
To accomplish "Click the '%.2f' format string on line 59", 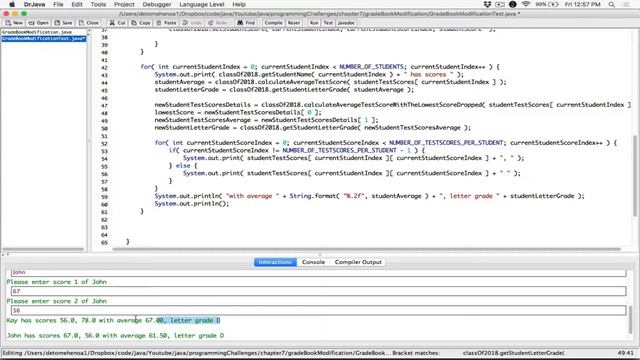I will [354, 196].
